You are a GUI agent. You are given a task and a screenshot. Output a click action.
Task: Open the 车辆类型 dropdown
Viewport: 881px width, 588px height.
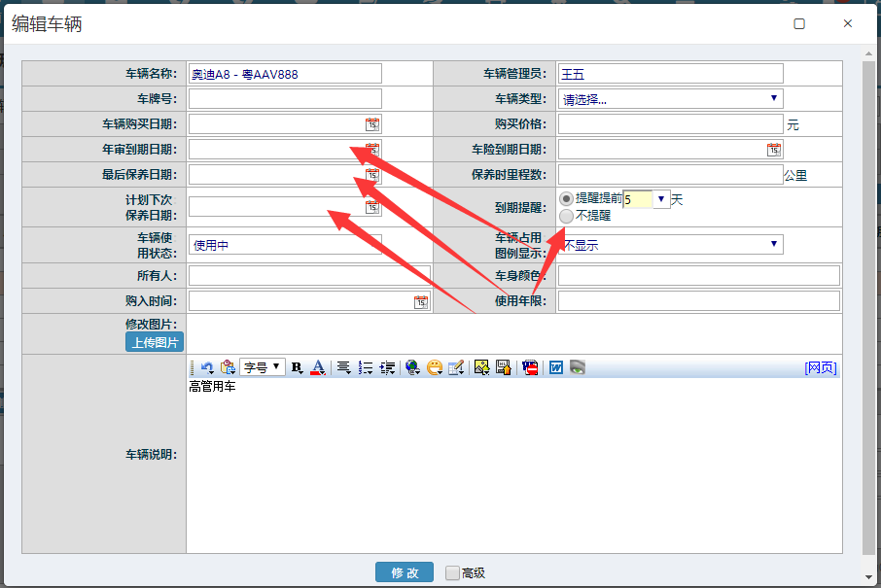pyautogui.click(x=670, y=98)
